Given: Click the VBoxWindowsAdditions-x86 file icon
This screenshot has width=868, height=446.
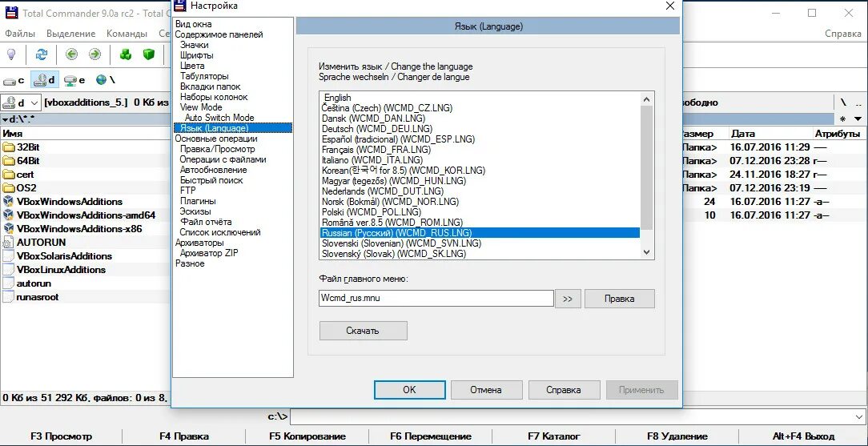Looking at the screenshot, I should [x=8, y=228].
